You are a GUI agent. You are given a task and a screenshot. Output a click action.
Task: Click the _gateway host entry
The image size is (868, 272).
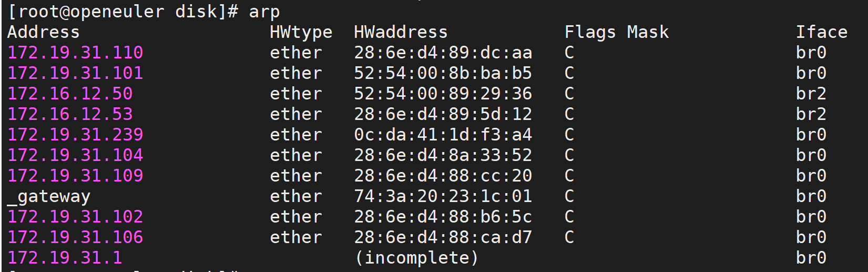[x=49, y=197]
